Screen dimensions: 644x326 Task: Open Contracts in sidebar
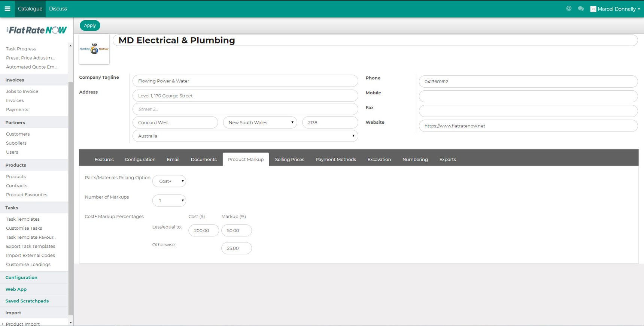click(17, 185)
